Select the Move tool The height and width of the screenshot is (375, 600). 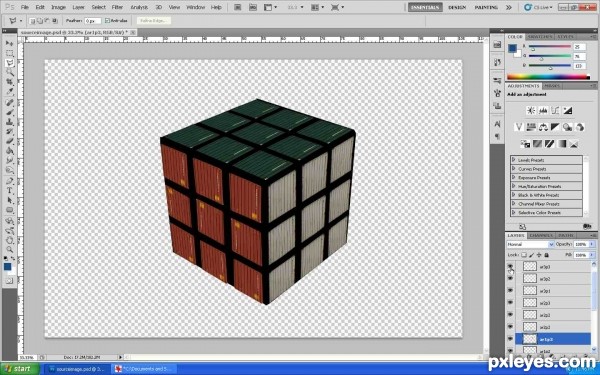9,43
